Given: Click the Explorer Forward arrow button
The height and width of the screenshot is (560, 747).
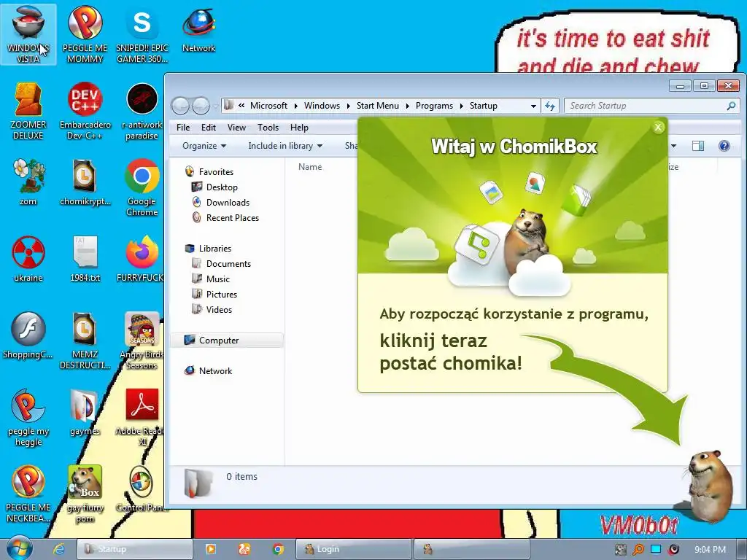Looking at the screenshot, I should (201, 106).
